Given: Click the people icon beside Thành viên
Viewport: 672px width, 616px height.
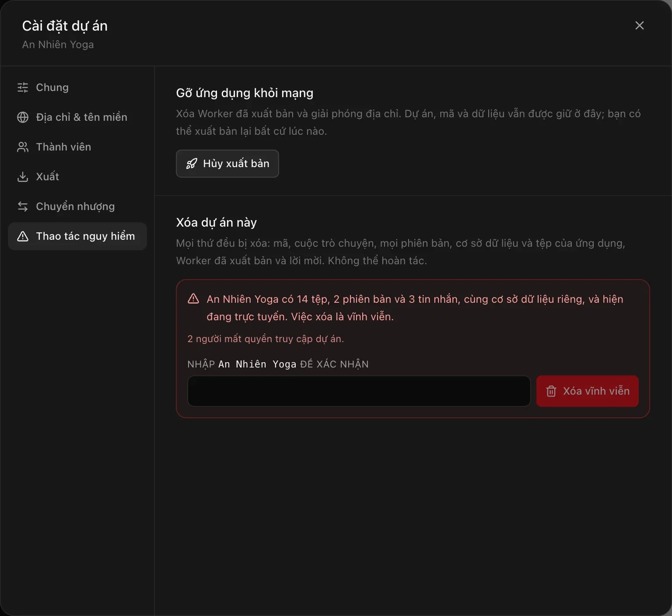Looking at the screenshot, I should (x=23, y=147).
